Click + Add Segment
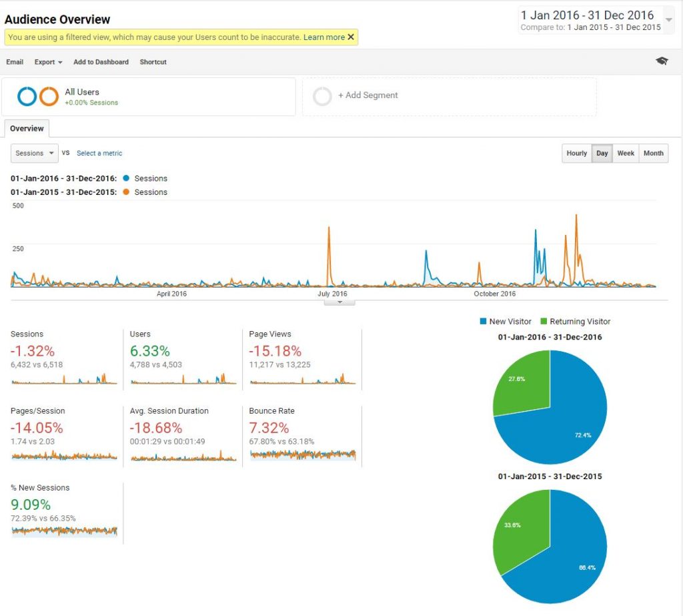The height and width of the screenshot is (616, 683). [368, 95]
